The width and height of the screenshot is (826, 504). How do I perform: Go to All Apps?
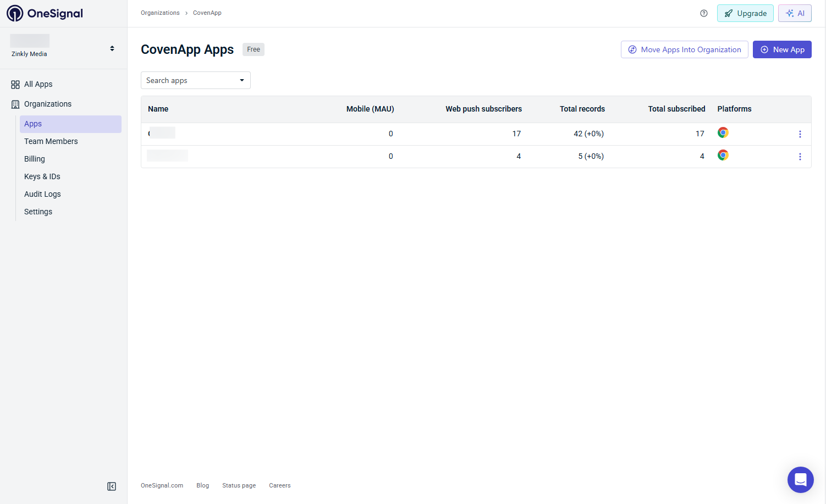(38, 84)
